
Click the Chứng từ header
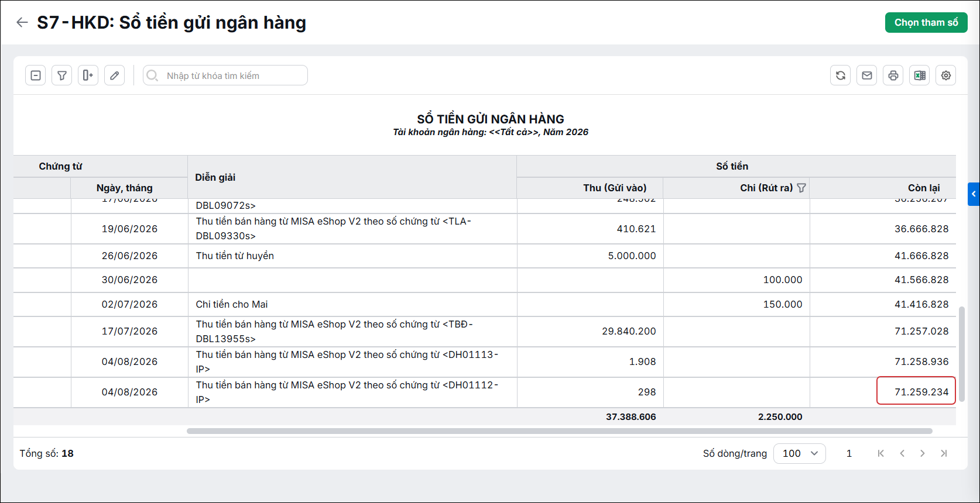[x=60, y=166]
